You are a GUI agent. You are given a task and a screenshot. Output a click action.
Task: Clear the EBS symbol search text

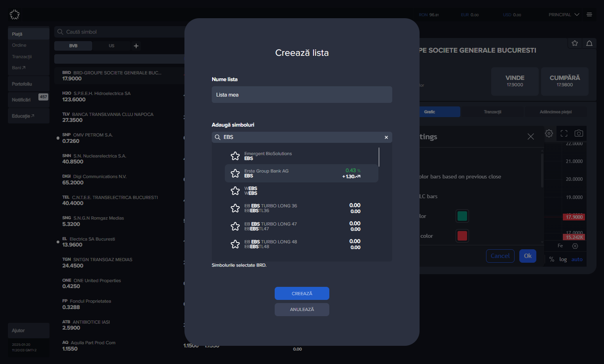[x=386, y=137]
